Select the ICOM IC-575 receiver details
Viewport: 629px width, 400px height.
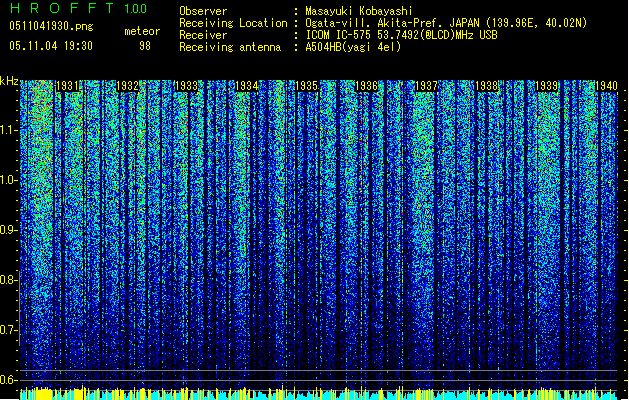click(x=401, y=35)
